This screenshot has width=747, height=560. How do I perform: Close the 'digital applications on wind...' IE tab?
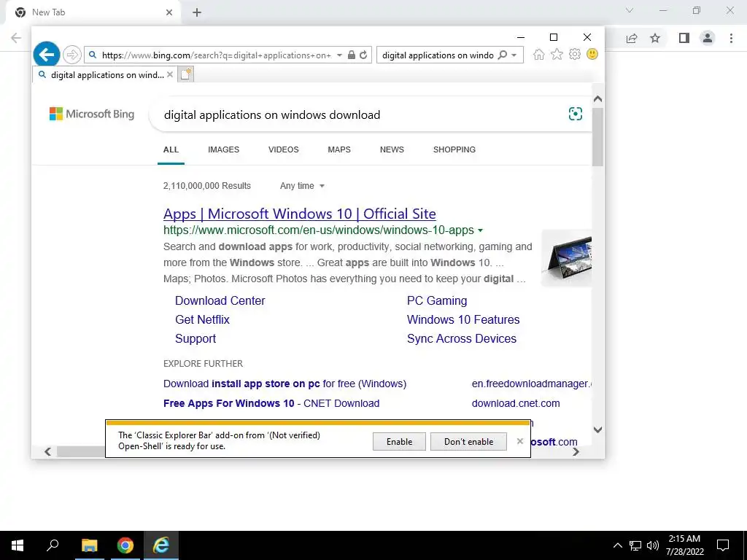[169, 74]
